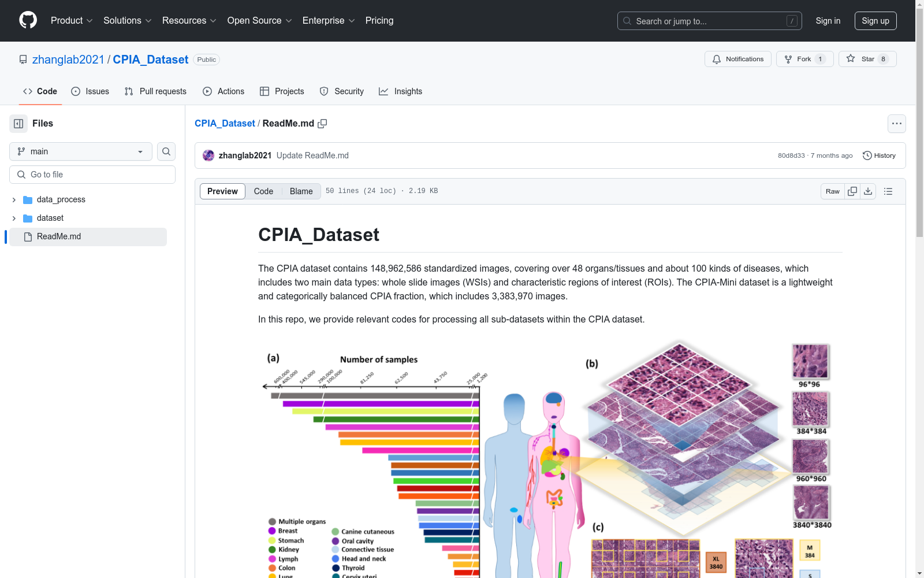Open the more options ellipsis menu

point(896,123)
